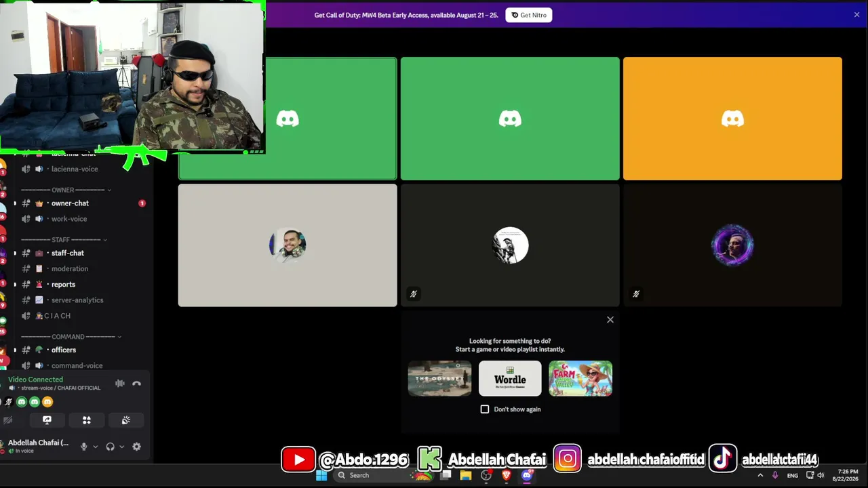Click the orange participant avatar in voice panel
This screenshot has height=488, width=868.
point(47,402)
